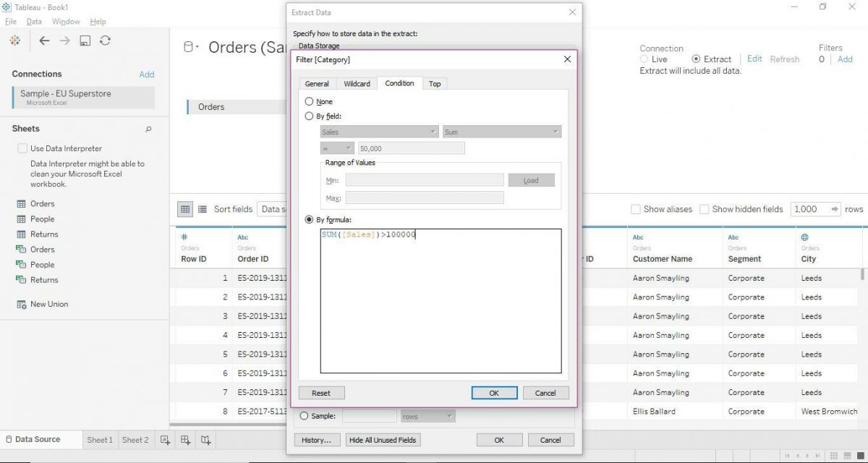Click the New Story icon in the bottom bar
868x463 pixels.
[204, 439]
